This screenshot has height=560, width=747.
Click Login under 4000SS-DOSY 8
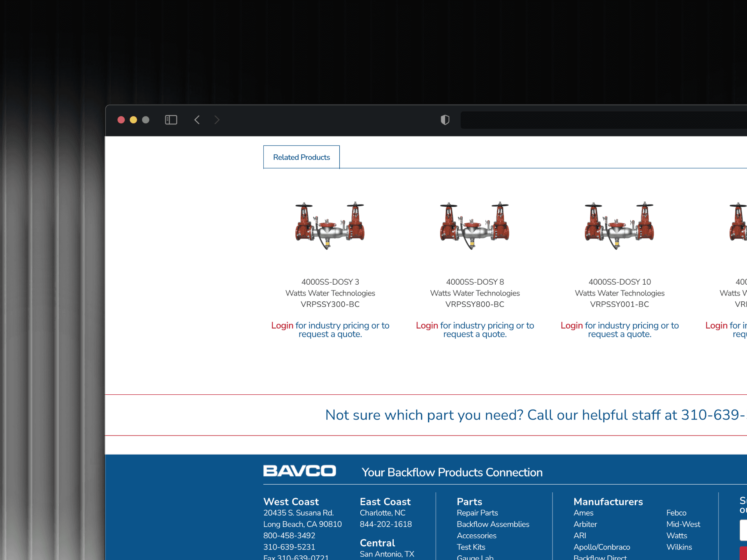click(427, 325)
